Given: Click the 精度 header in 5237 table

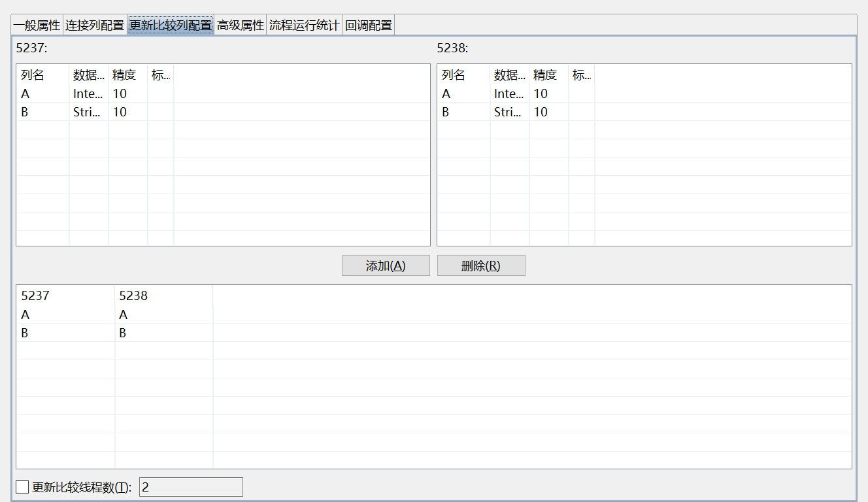Looking at the screenshot, I should point(128,75).
